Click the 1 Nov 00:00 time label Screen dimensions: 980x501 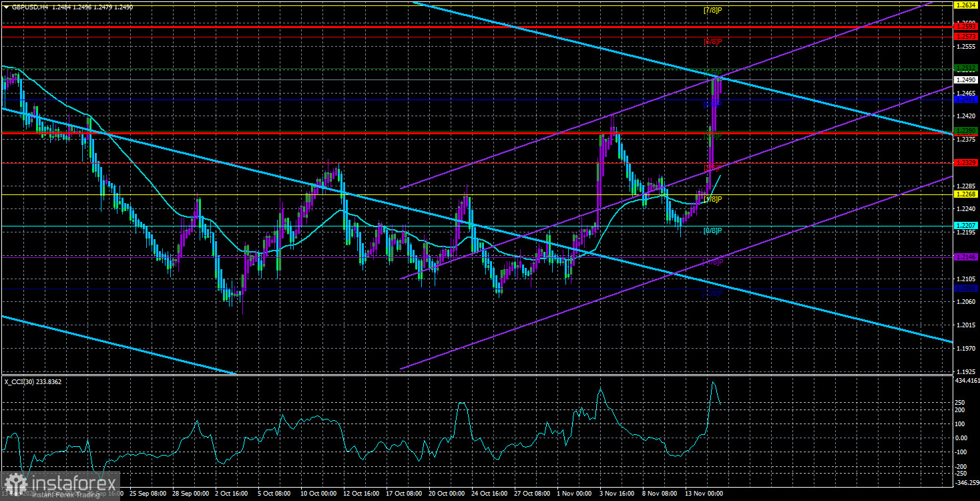(573, 494)
